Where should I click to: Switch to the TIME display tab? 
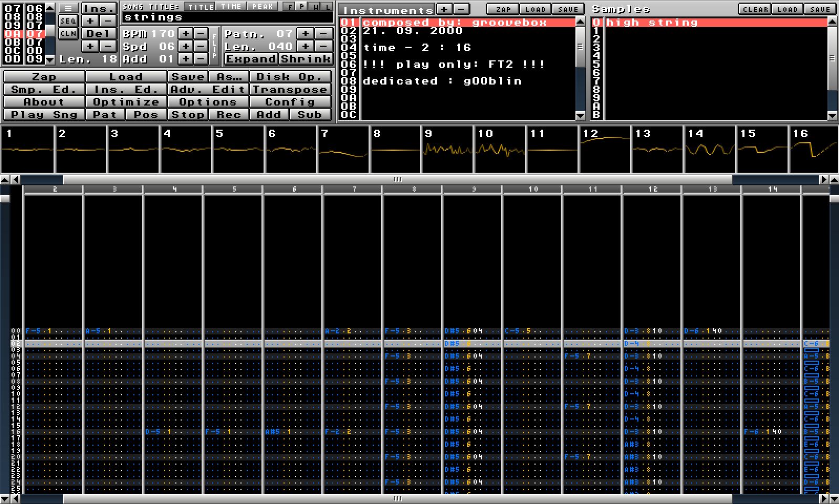click(x=231, y=7)
